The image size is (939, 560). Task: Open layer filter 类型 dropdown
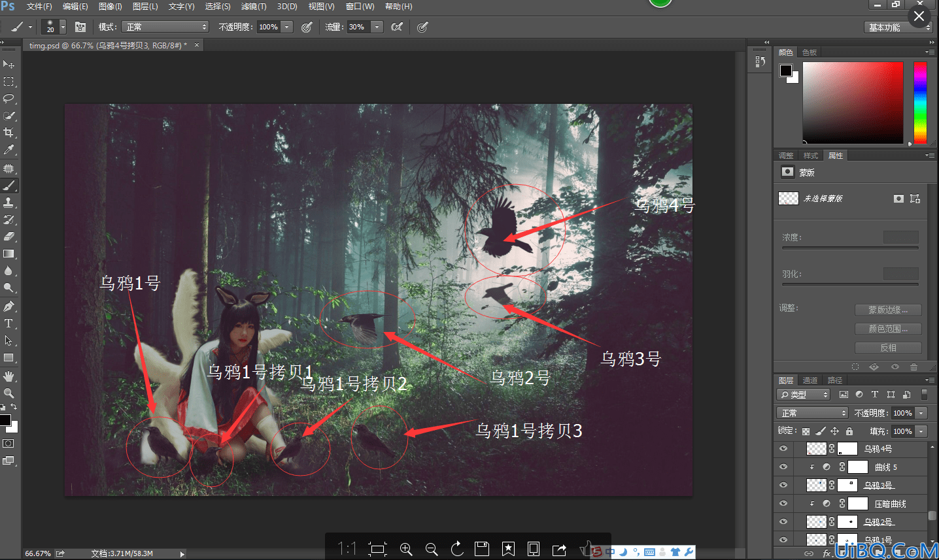pyautogui.click(x=804, y=395)
